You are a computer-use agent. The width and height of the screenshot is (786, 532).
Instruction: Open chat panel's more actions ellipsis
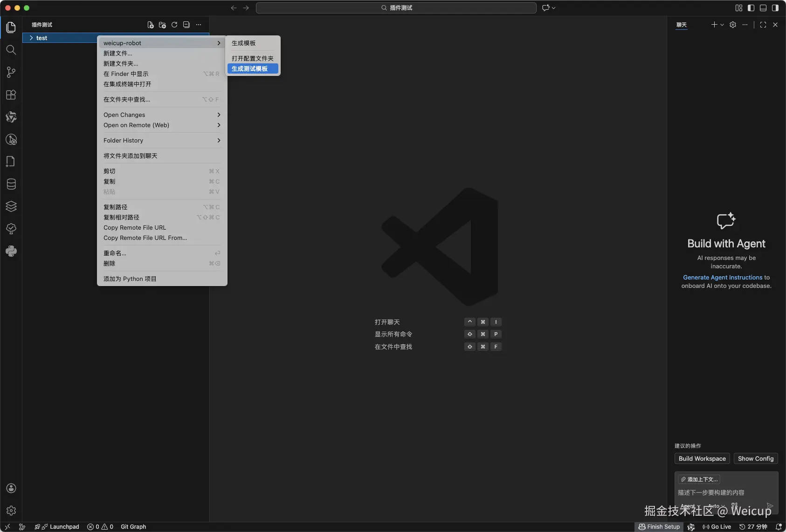[745, 25]
